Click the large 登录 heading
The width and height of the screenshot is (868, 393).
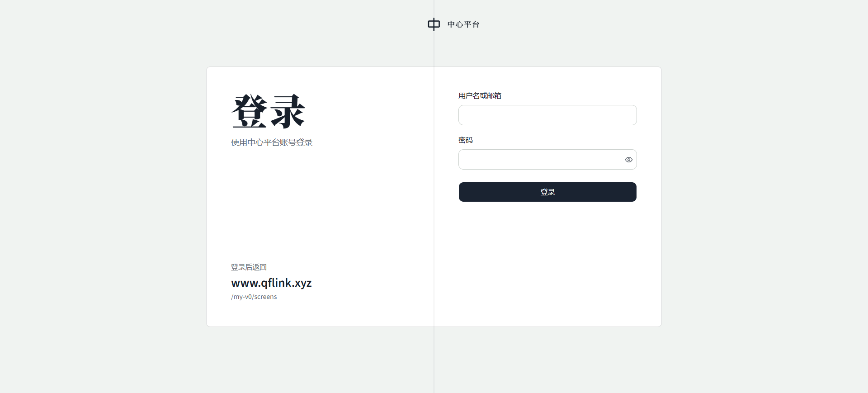(269, 111)
